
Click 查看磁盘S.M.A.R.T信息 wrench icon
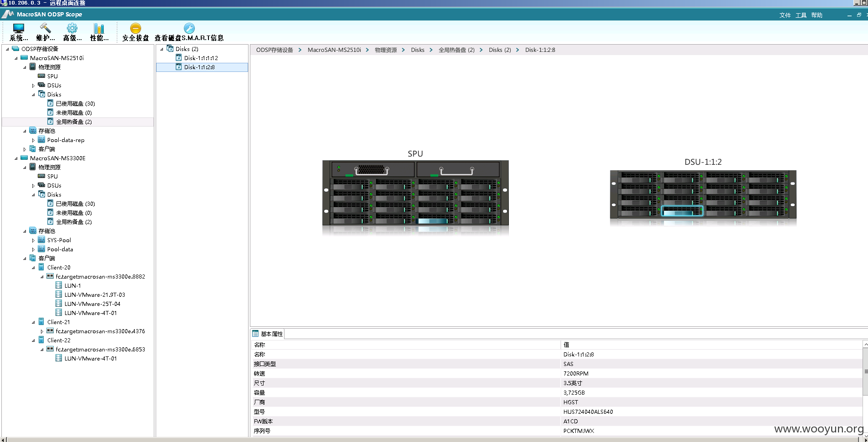(x=189, y=29)
